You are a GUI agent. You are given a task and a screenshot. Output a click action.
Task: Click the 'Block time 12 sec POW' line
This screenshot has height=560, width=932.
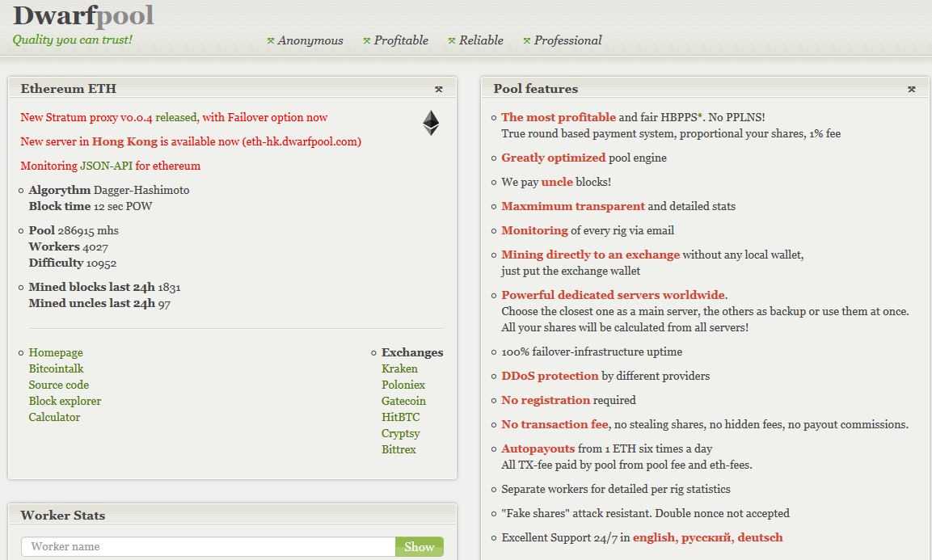point(91,206)
